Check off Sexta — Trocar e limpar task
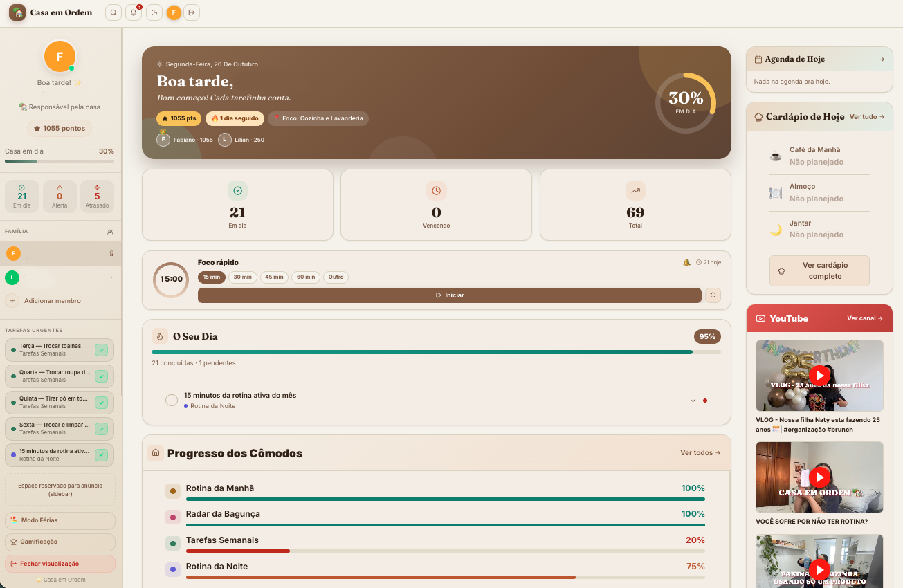The image size is (903, 588). click(x=102, y=429)
